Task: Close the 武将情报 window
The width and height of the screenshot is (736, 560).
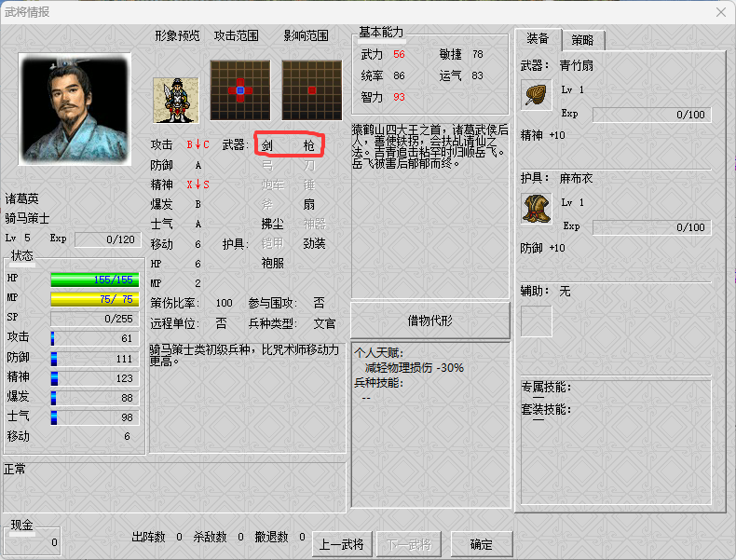Action: [x=721, y=12]
